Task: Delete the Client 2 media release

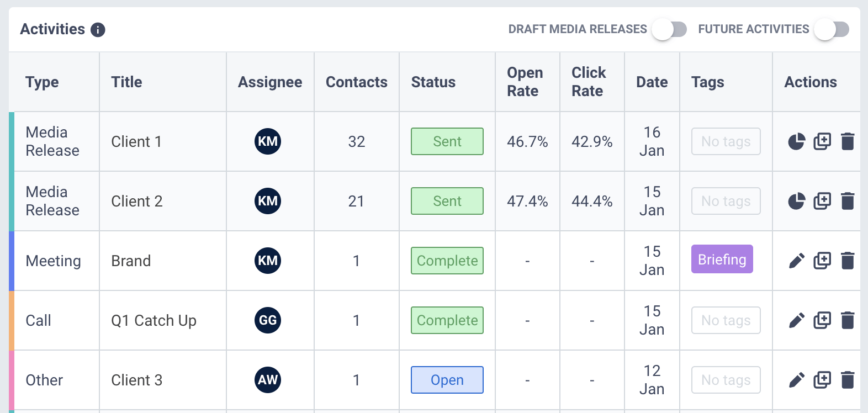Action: click(849, 201)
